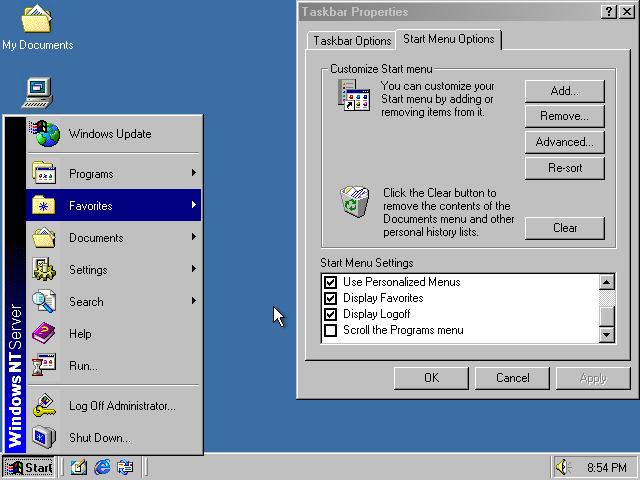Expand the Favorites submenu arrow

[x=194, y=204]
